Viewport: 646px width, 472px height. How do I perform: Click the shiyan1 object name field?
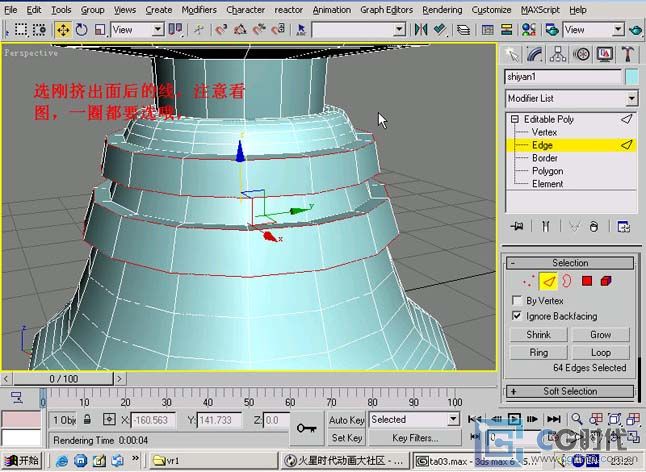tap(563, 77)
